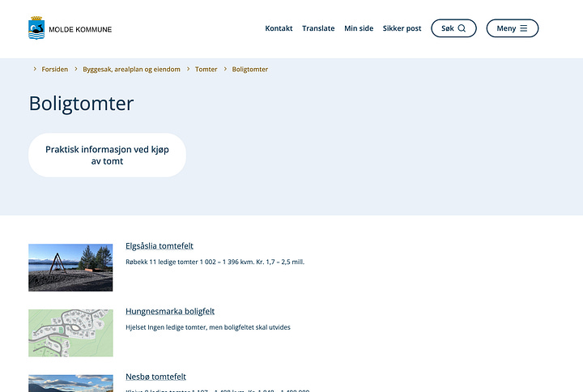Open the Translate option
The width and height of the screenshot is (583, 392).
[318, 28]
